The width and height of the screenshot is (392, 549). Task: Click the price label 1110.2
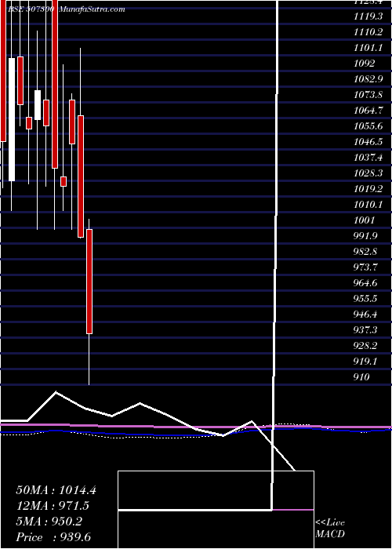[368, 32]
